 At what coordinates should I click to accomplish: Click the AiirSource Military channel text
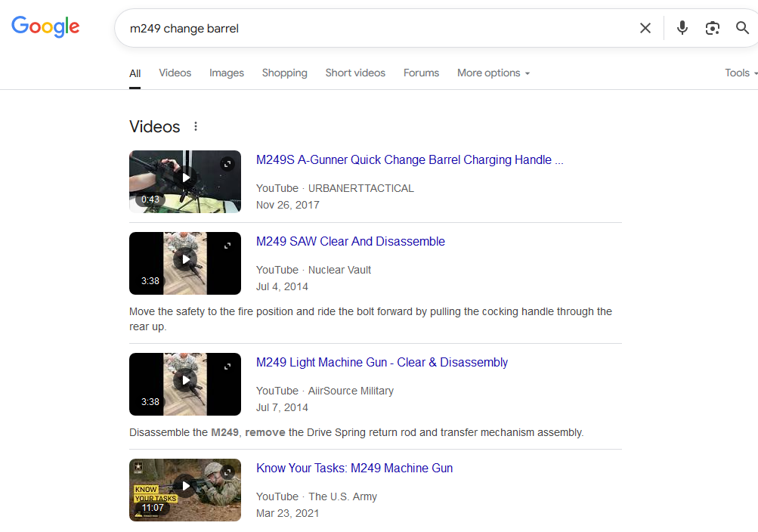(x=351, y=391)
